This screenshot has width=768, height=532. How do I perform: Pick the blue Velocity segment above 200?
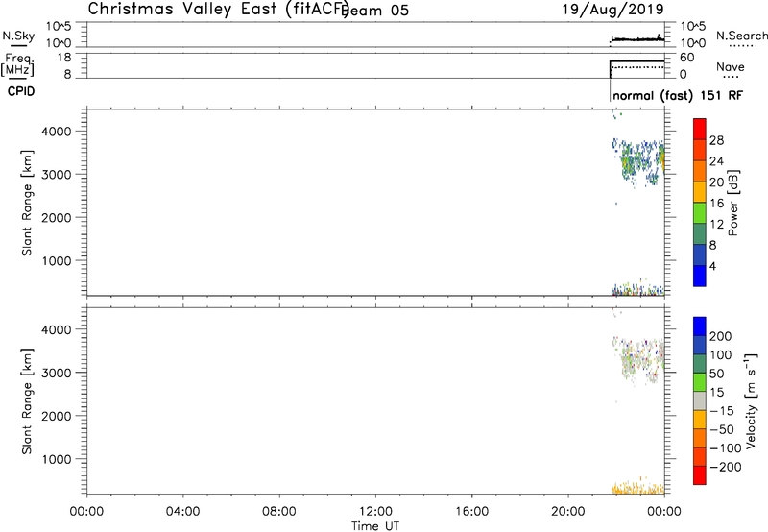[700, 326]
